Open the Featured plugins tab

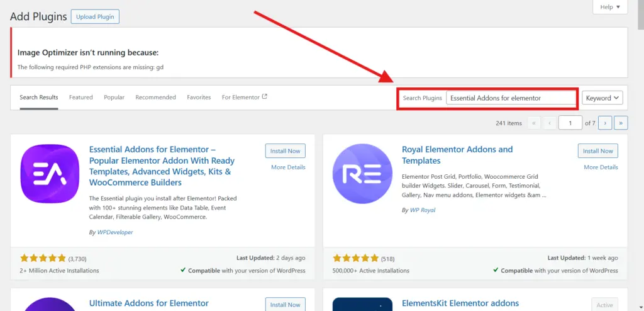pyautogui.click(x=81, y=98)
